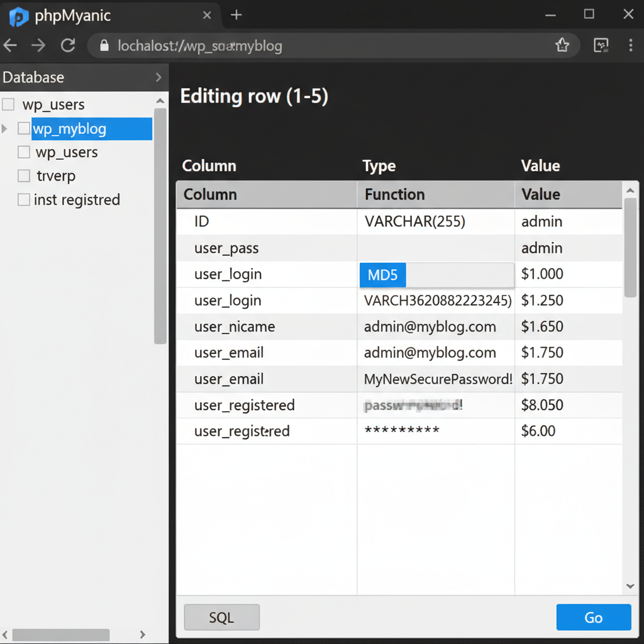644x644 pixels.
Task: Expand the wp_myblog tree node
Action: [x=6, y=129]
